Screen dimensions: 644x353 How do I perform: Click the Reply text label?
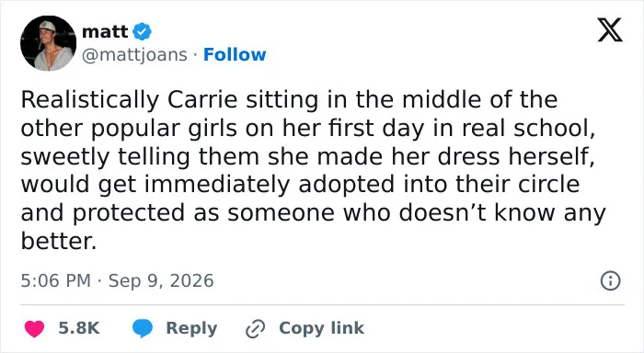191,329
